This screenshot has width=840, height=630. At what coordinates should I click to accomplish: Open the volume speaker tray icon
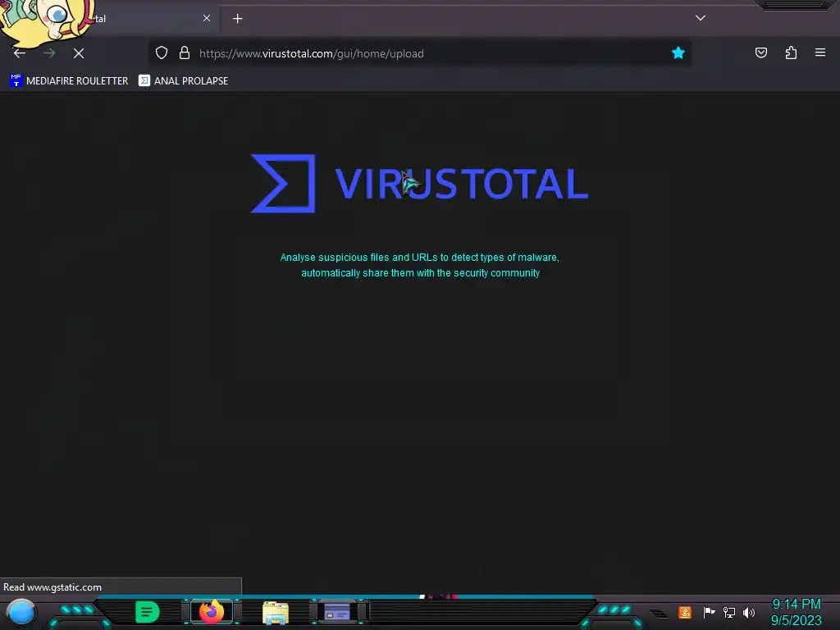coord(749,612)
